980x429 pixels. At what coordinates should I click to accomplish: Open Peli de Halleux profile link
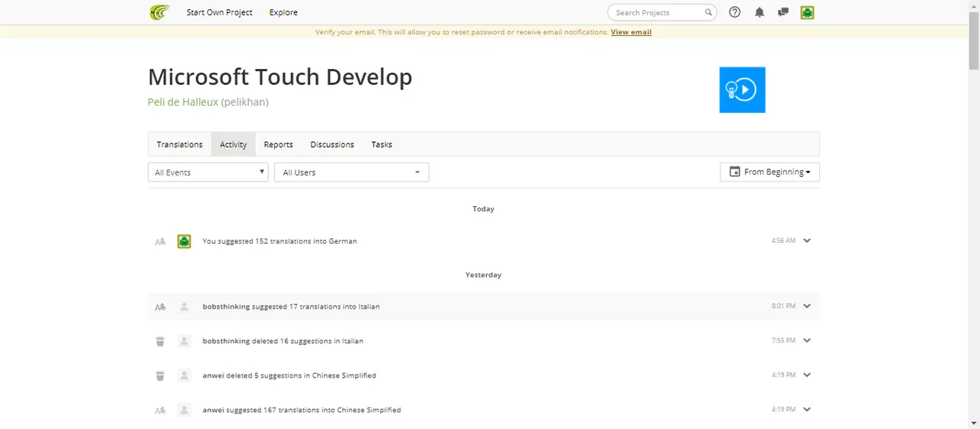[x=183, y=102]
